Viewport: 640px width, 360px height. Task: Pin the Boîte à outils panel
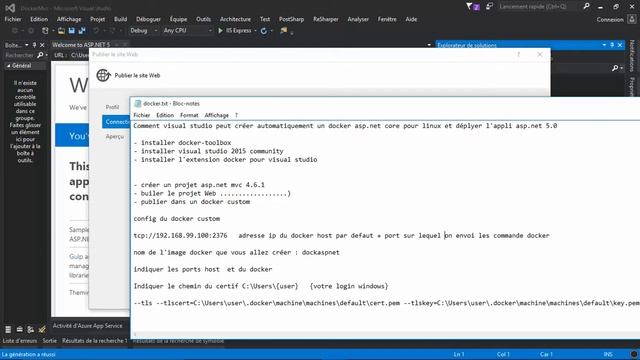point(34,45)
